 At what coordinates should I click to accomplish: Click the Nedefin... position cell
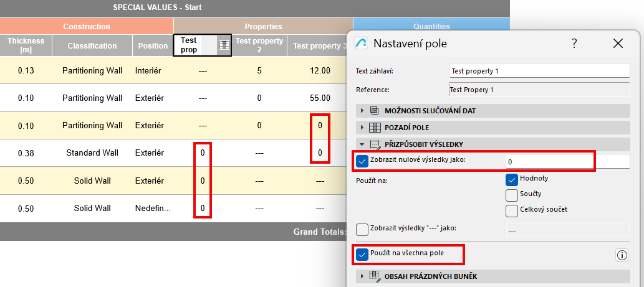(x=153, y=209)
